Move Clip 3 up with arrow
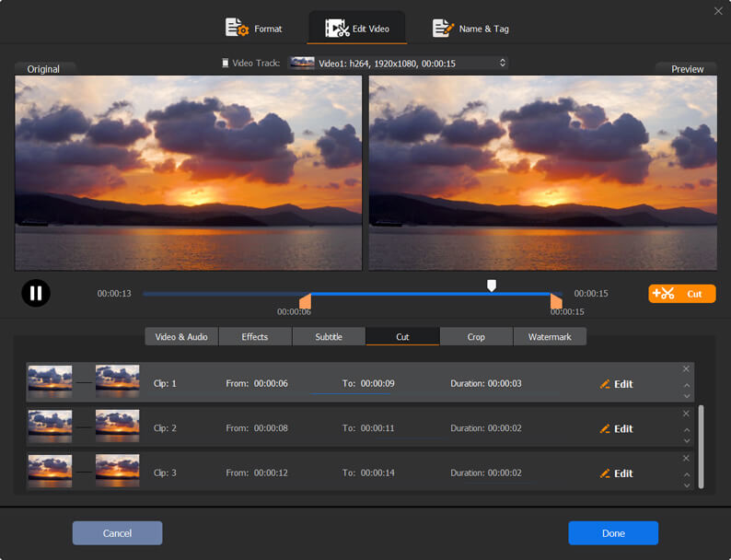The height and width of the screenshot is (560, 731). point(686,473)
